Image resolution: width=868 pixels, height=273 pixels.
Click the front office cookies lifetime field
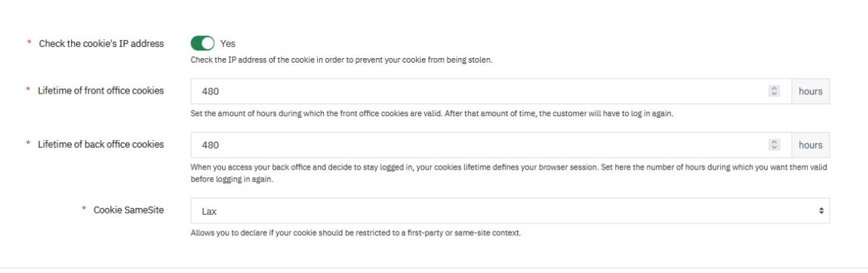(x=491, y=91)
